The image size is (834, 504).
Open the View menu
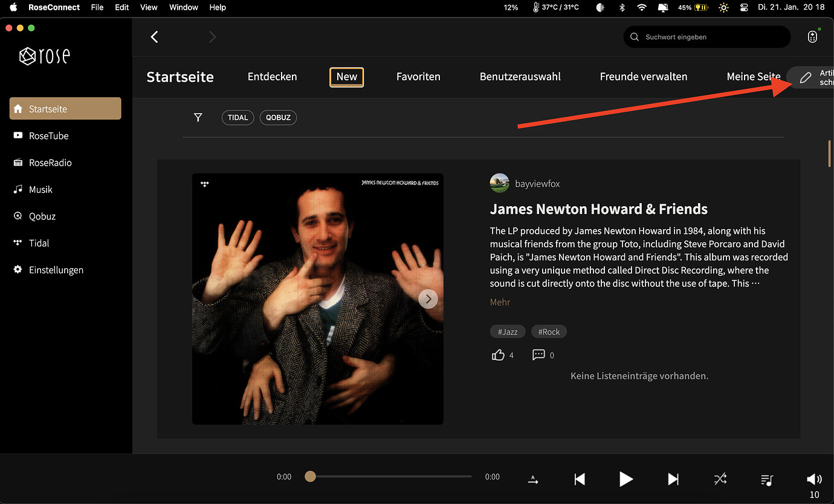[x=149, y=7]
